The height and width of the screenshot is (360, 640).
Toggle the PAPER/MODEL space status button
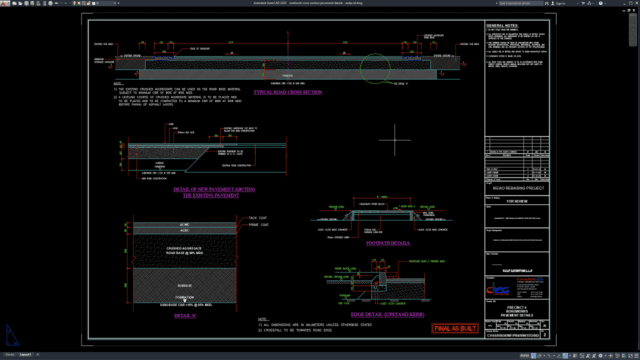[x=524, y=356]
